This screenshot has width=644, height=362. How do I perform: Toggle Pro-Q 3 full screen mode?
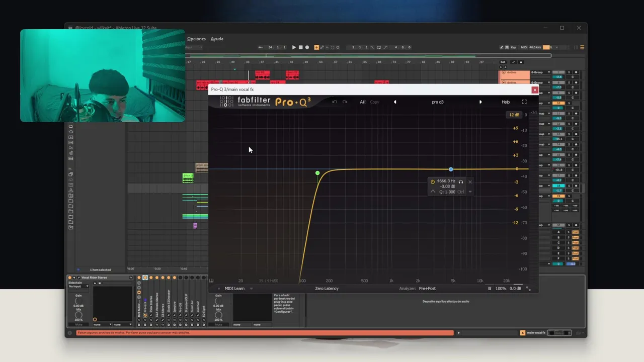click(x=524, y=102)
